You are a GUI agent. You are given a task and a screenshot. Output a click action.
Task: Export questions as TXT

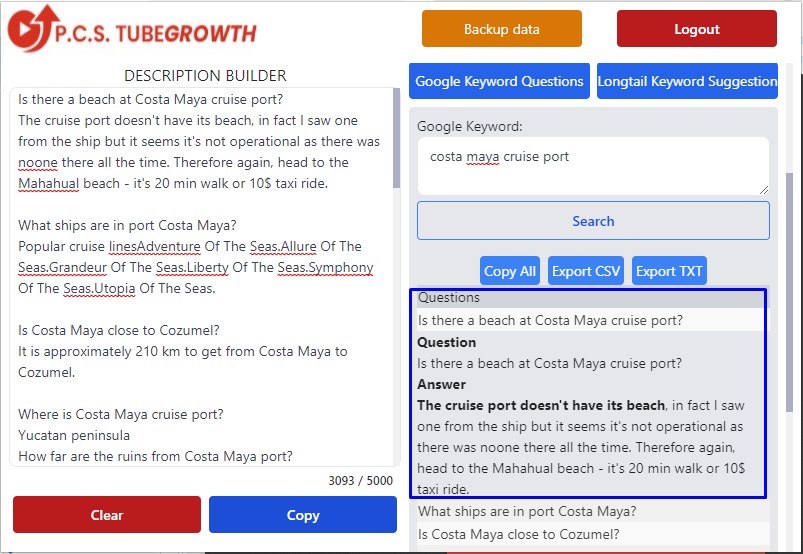tap(669, 271)
